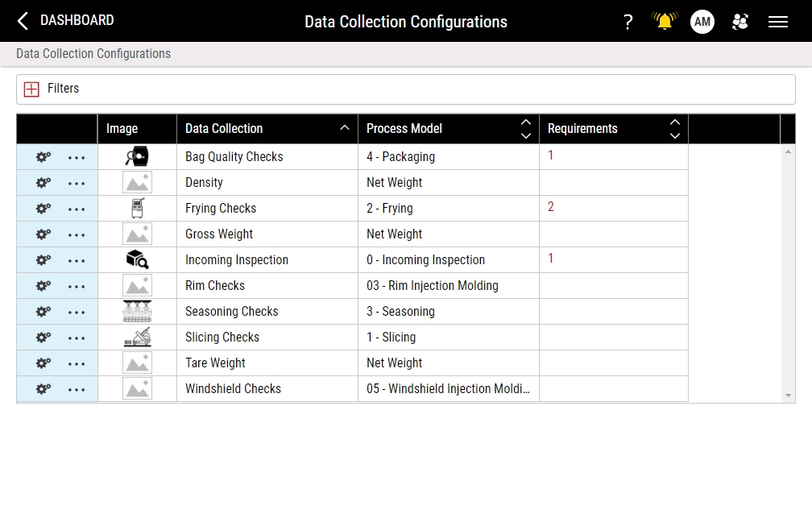This screenshot has height=522, width=812.
Task: Open the hamburger menu icon
Action: (x=778, y=22)
